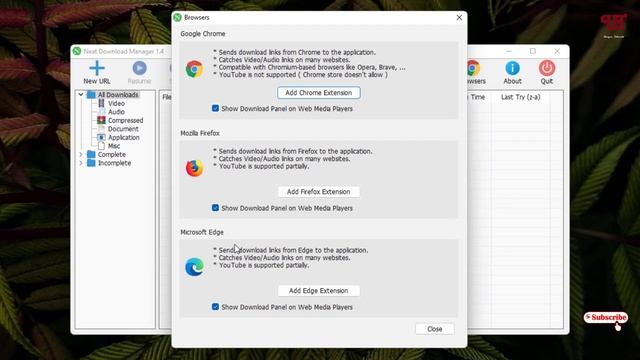Click the All Downloads folder icon
This screenshot has width=640, height=360.
click(91, 95)
